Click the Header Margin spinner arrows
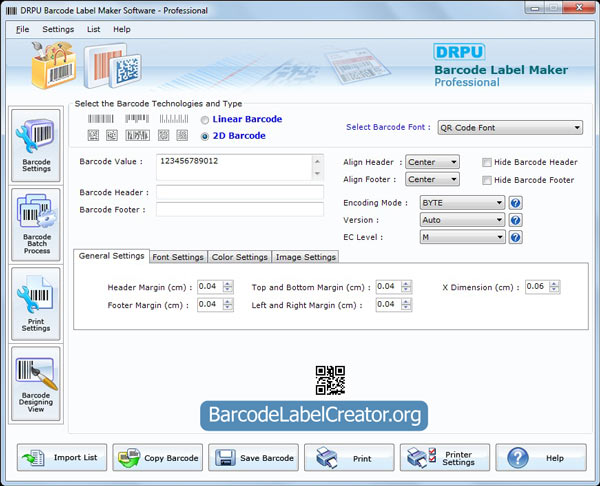 pos(228,287)
